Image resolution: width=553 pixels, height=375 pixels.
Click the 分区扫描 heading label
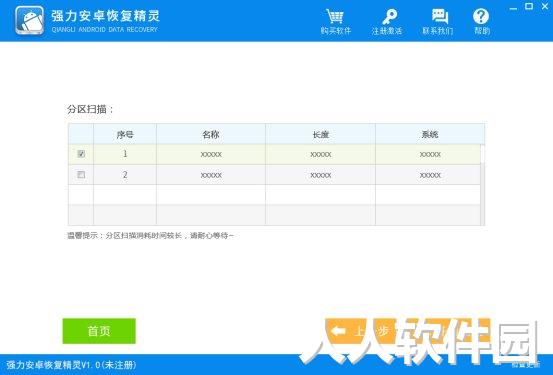click(x=90, y=109)
